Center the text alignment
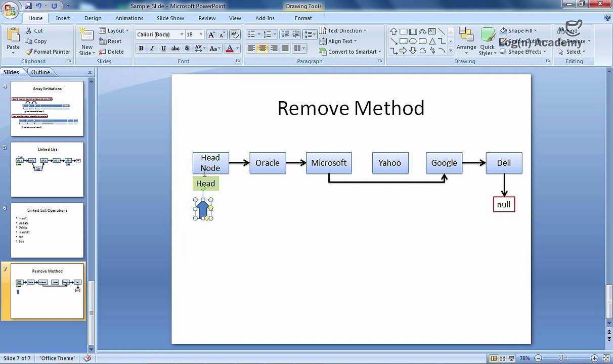The width and height of the screenshot is (613, 364). (x=262, y=49)
